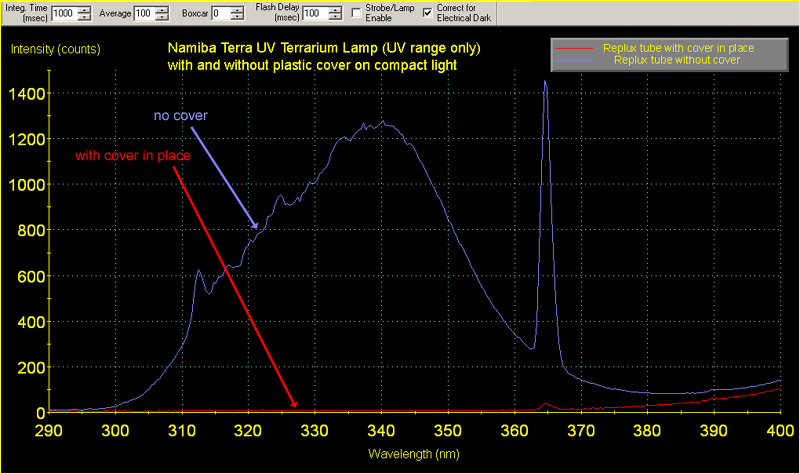
Task: Click the 1000 tick on intensity axis
Action: [x=27, y=185]
